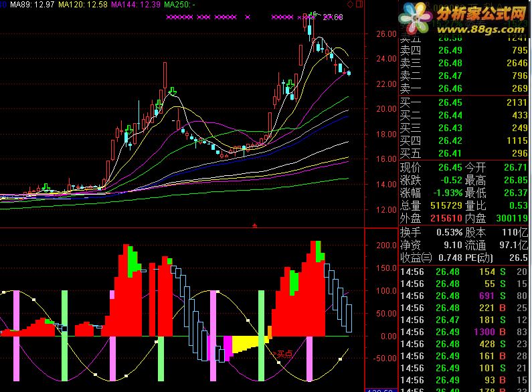This screenshot has height=392, width=532.
Task: Select the 14:56 tick with 691 S
Action: click(x=464, y=296)
